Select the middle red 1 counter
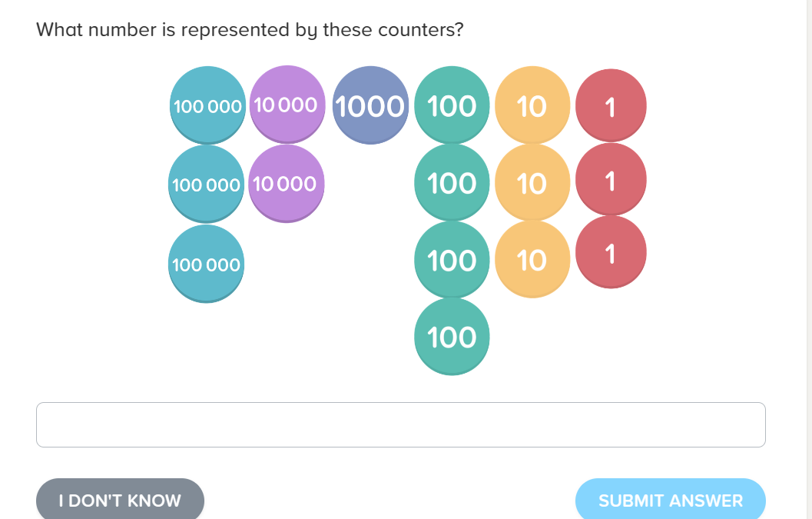 click(611, 181)
